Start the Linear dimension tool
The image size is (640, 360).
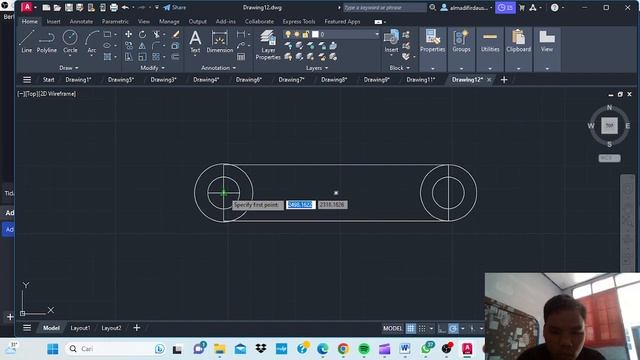pyautogui.click(x=241, y=34)
